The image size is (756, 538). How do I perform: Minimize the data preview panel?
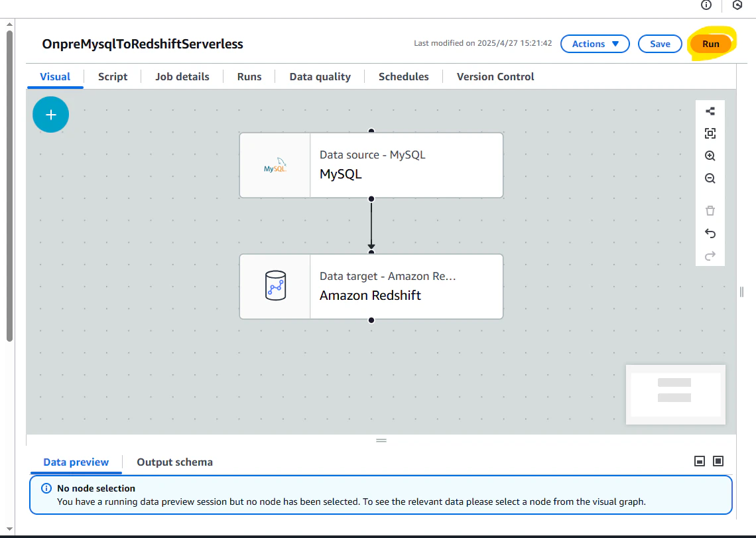[700, 461]
